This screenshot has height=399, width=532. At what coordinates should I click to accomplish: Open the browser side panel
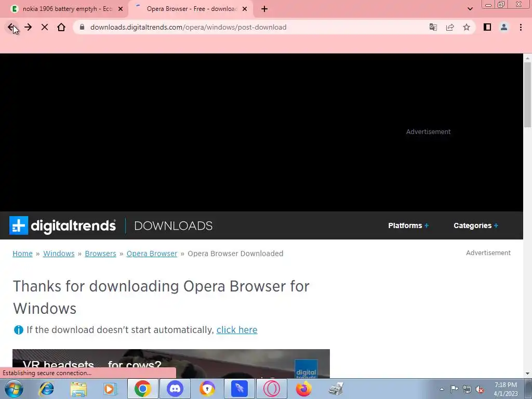tap(487, 27)
